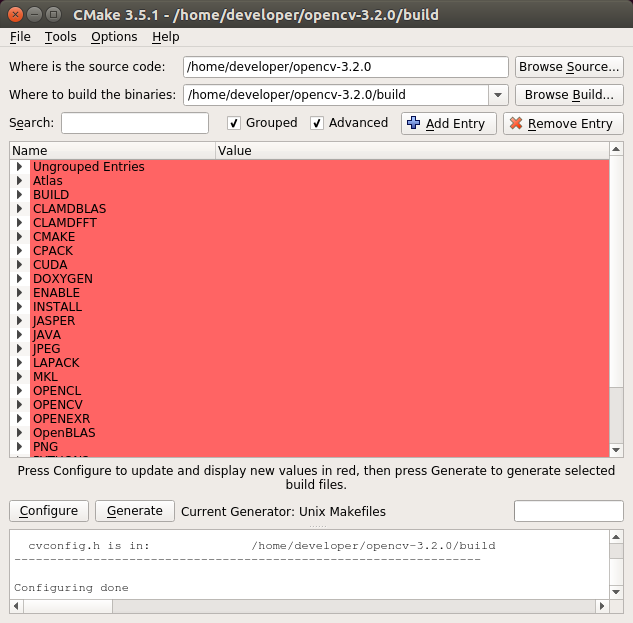Select the DOXYGEN row
Image resolution: width=633 pixels, height=623 pixels.
coord(319,279)
